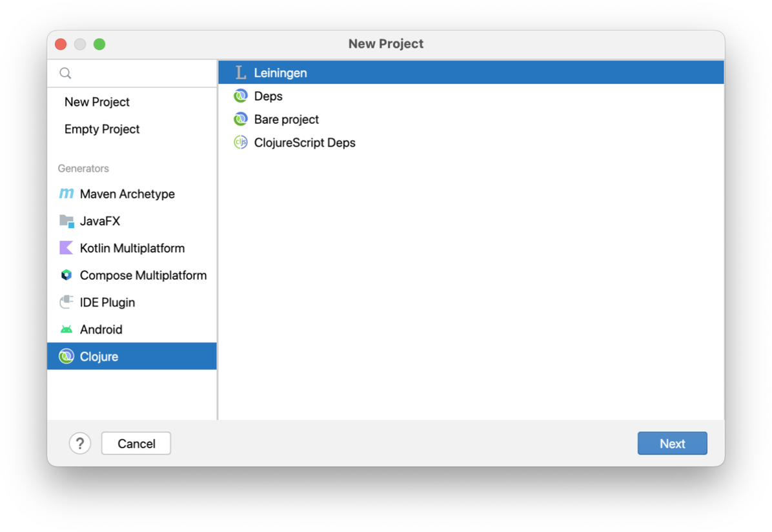772x532 pixels.
Task: Focus the search field in the sidebar
Action: coord(132,74)
